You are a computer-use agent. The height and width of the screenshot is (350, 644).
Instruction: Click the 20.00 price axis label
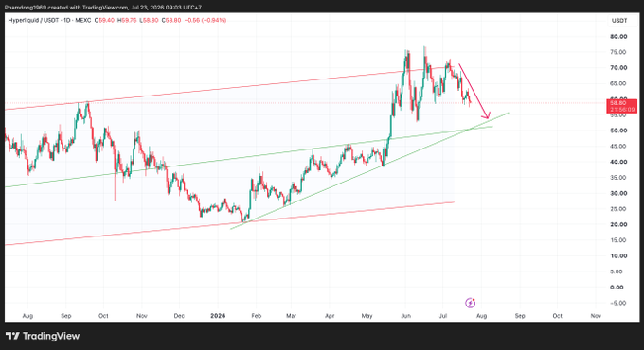coord(618,224)
